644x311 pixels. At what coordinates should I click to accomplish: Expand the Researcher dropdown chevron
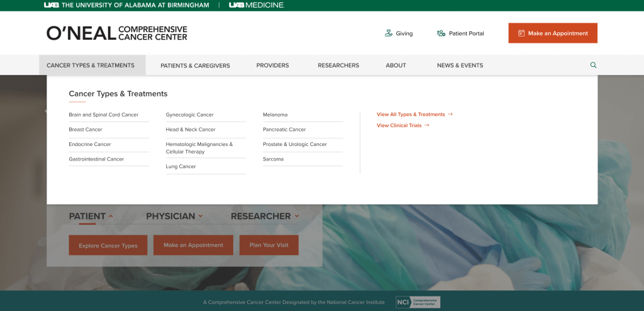pos(296,216)
